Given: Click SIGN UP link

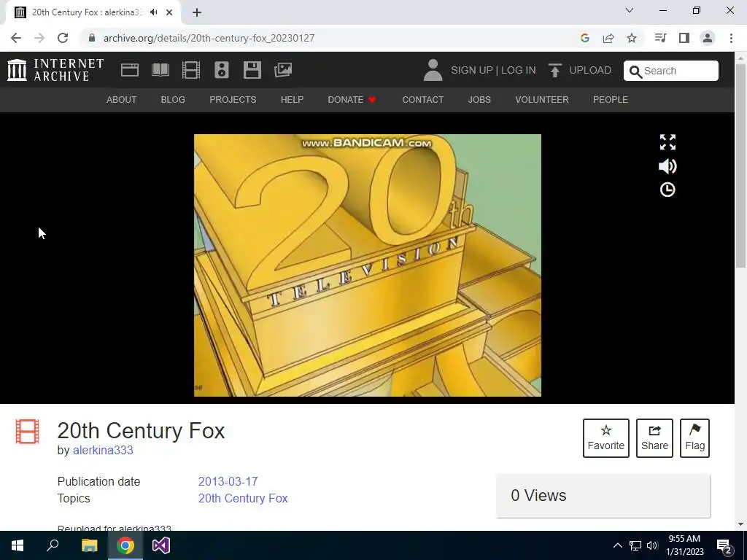Looking at the screenshot, I should [472, 70].
